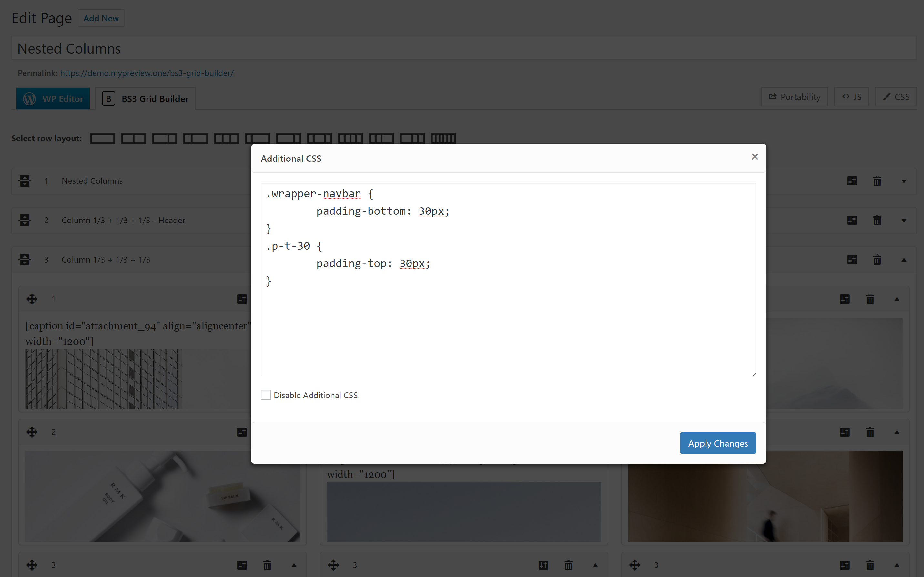The width and height of the screenshot is (924, 577).
Task: Open settings of middle column module 3
Action: click(543, 565)
